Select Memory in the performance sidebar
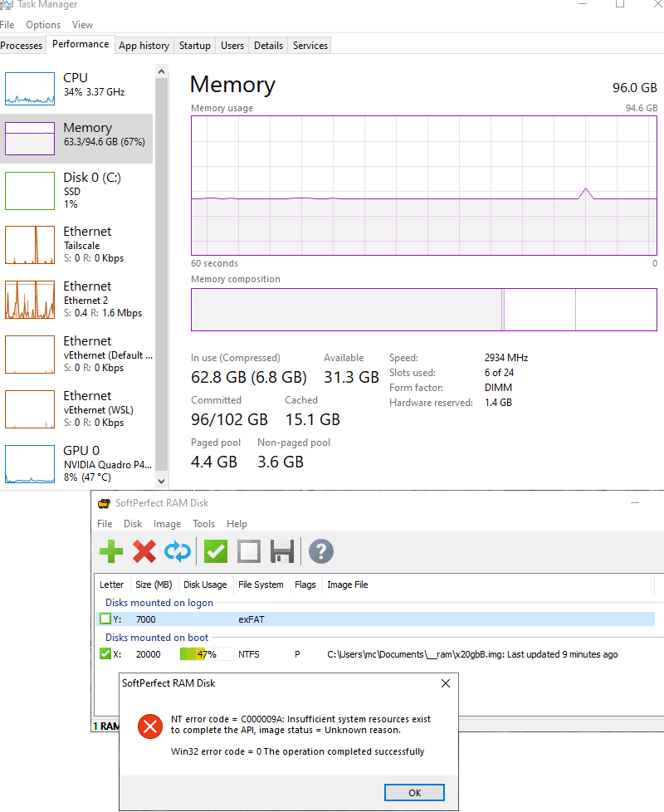The image size is (664, 812). 76,139
